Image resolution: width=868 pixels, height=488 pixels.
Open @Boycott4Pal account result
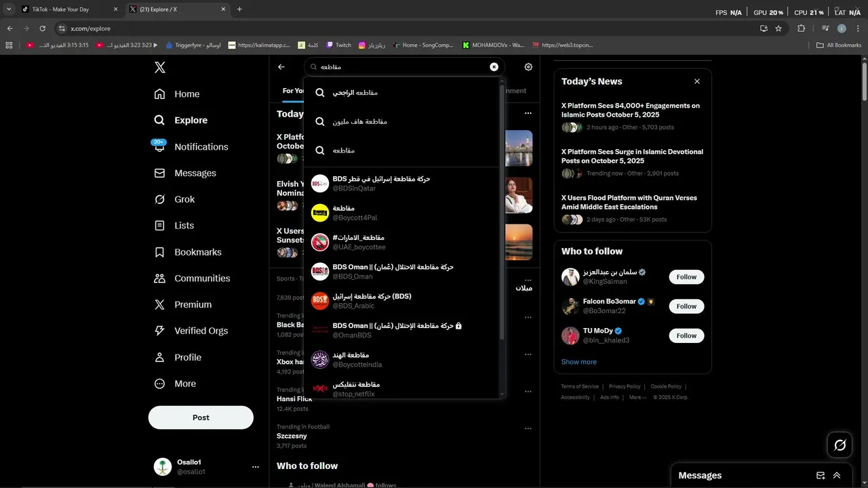pyautogui.click(x=401, y=213)
